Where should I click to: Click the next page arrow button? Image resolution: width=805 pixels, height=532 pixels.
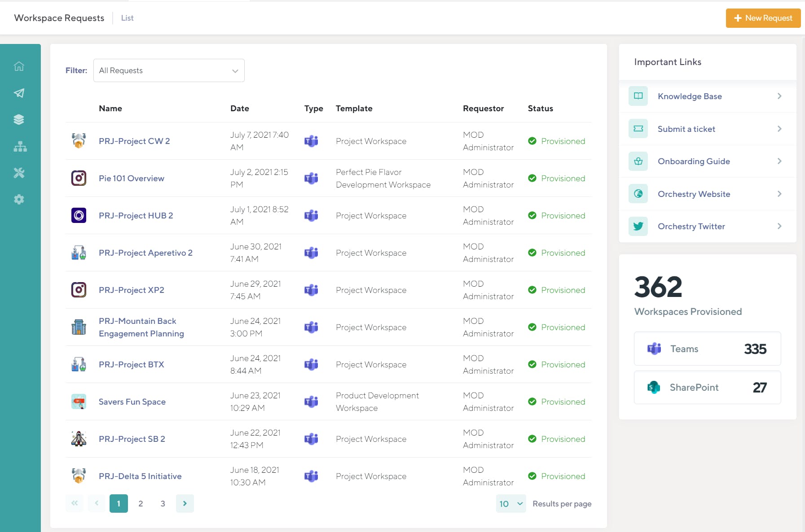click(x=185, y=504)
